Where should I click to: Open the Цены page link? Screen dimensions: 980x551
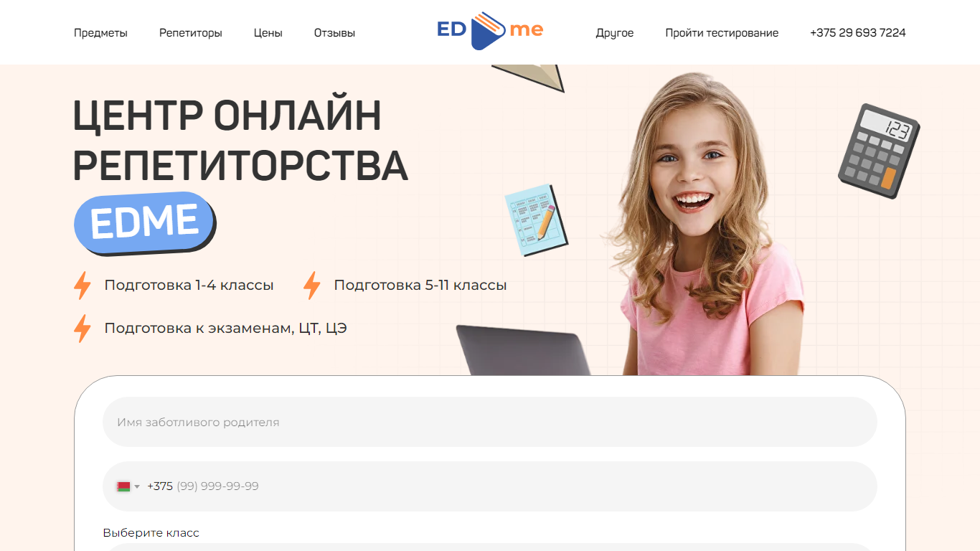pyautogui.click(x=268, y=33)
